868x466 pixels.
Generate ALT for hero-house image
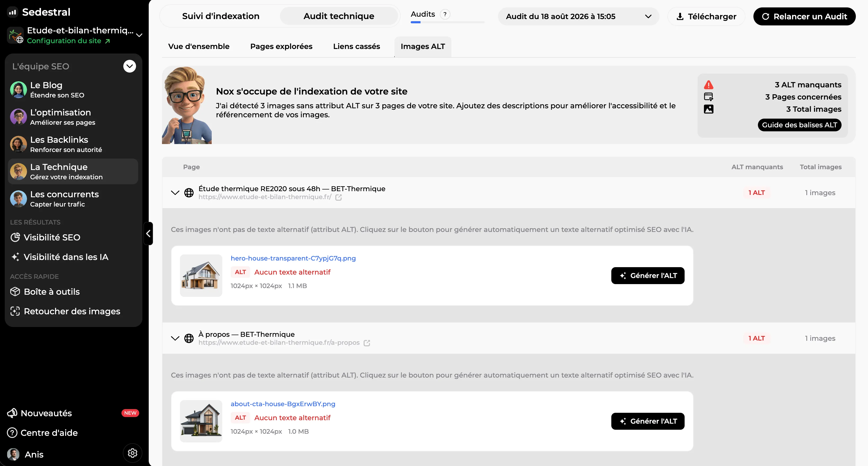[648, 275]
